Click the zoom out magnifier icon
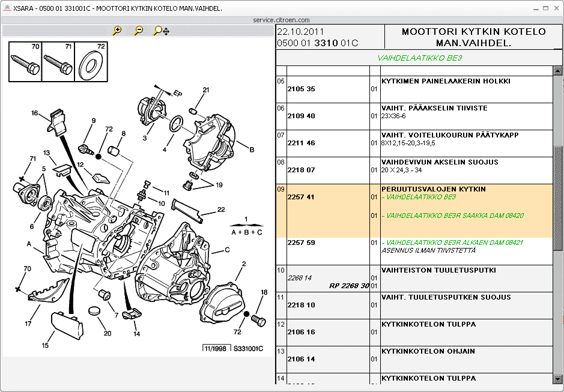 [x=139, y=31]
